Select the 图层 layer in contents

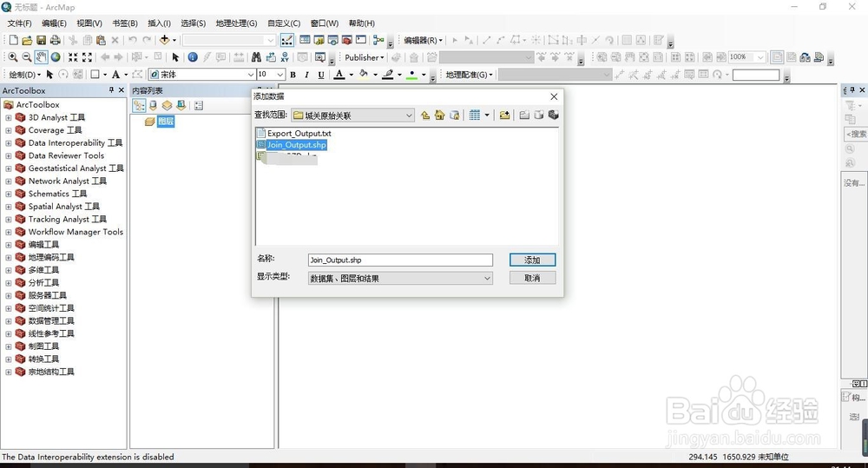point(166,122)
